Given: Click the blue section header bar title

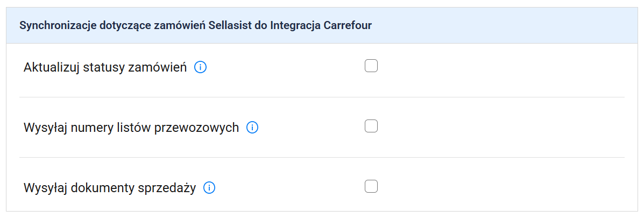Looking at the screenshot, I should [x=195, y=25].
